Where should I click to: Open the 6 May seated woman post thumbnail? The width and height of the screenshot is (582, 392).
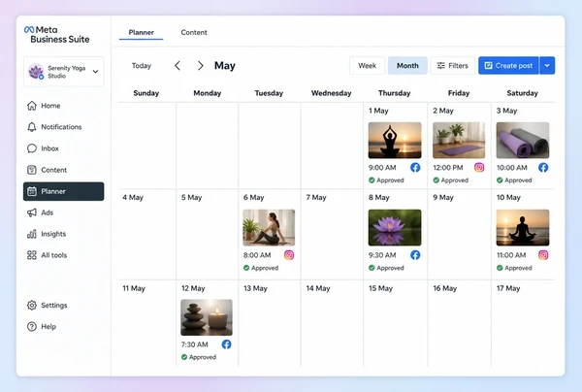269,228
